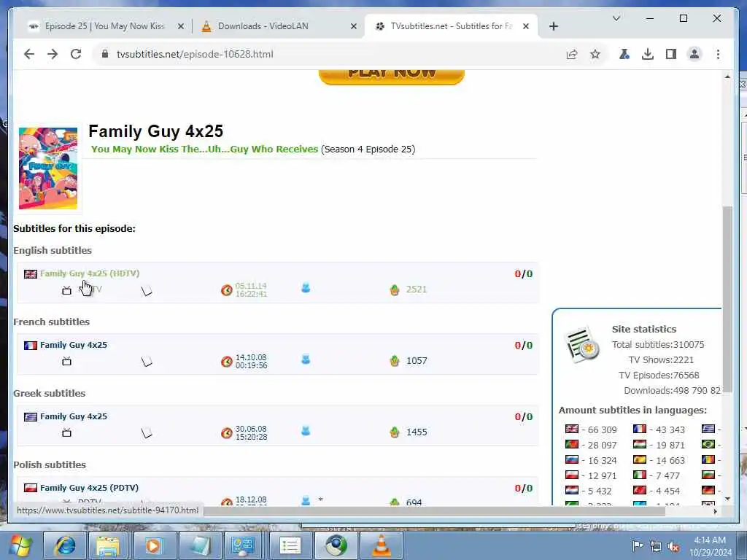The height and width of the screenshot is (560, 747).
Task: Open English subtitle Family Guy 4x25 (HDTV)
Action: 90,273
